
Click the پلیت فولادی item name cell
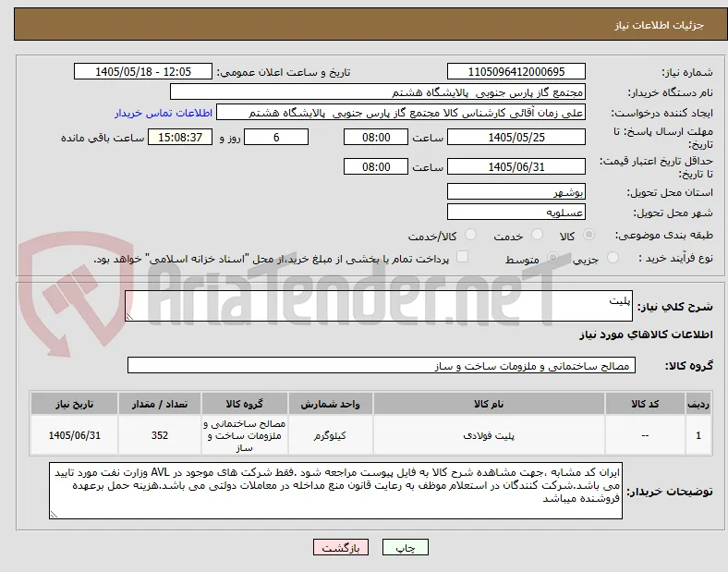tap(489, 435)
